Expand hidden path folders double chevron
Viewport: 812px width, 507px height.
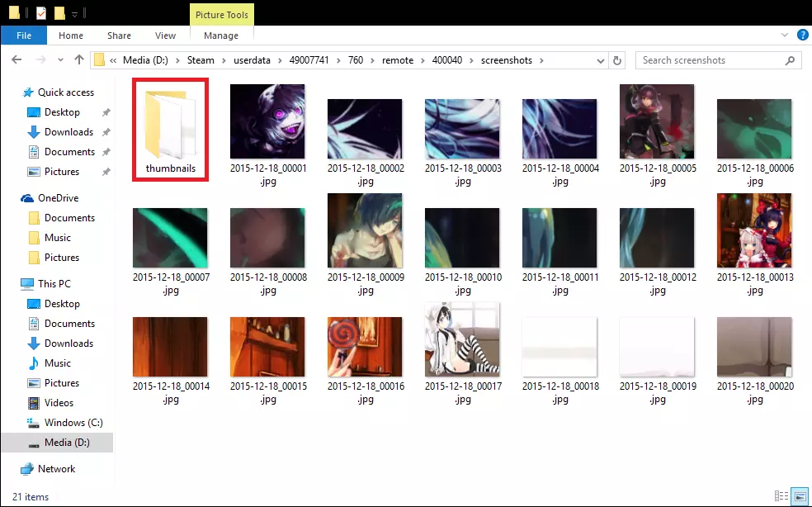point(113,60)
